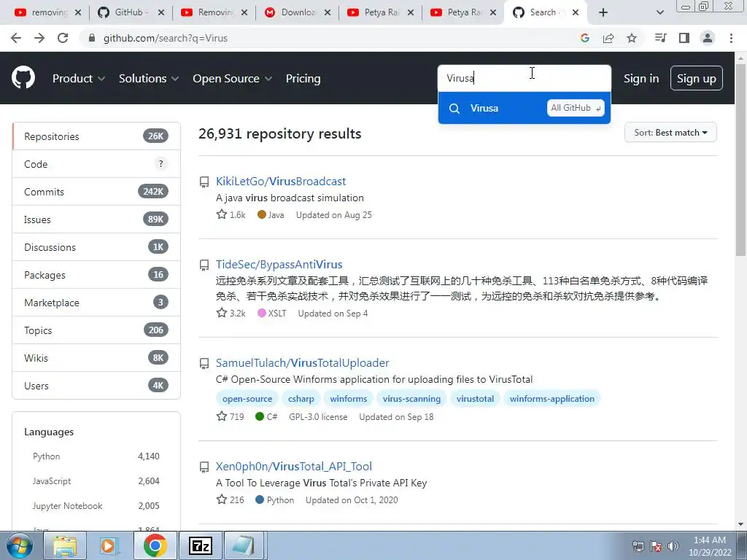Screen dimensions: 747x560
Task: Click the volume icon in system tray
Action: tap(673, 546)
